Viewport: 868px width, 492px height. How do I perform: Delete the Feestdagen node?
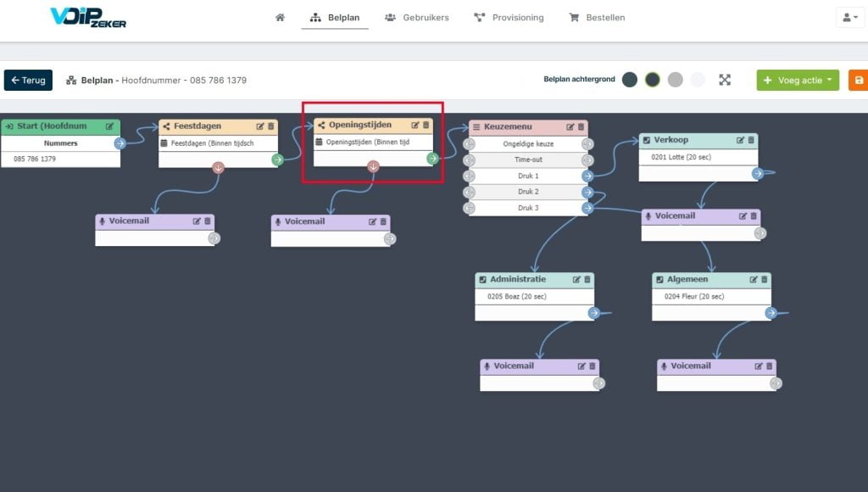(270, 126)
